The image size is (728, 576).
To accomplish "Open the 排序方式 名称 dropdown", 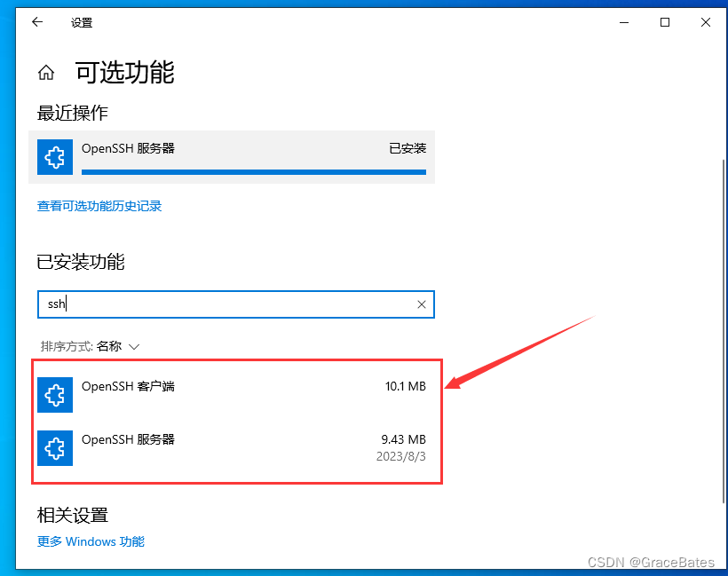I will 90,347.
